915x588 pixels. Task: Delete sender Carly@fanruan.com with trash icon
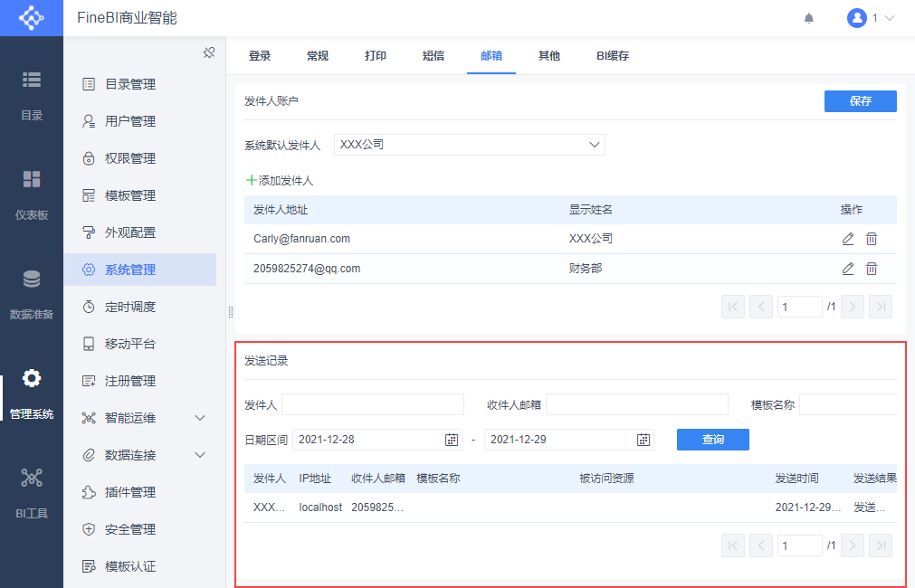(872, 239)
